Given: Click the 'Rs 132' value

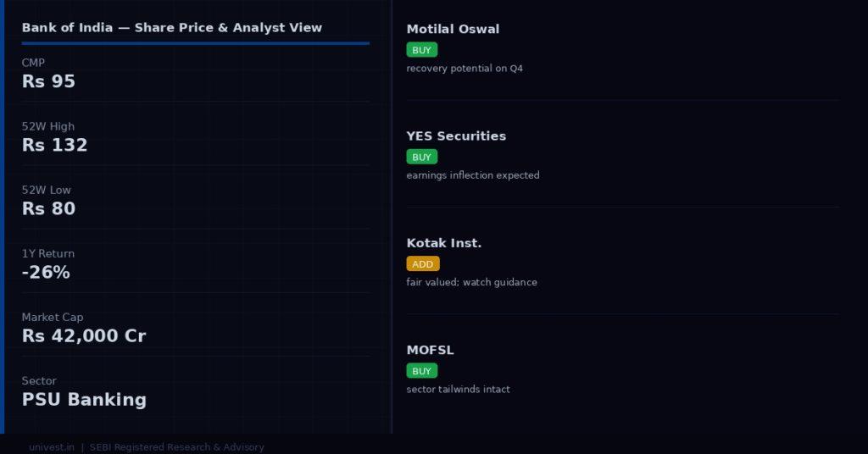Looking at the screenshot, I should pyautogui.click(x=55, y=145).
